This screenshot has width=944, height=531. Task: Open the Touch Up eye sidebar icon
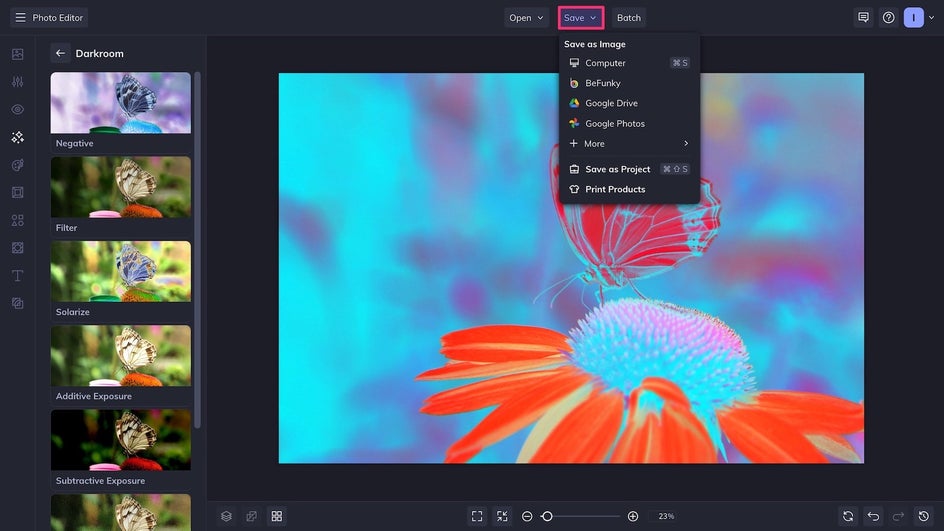[17, 110]
